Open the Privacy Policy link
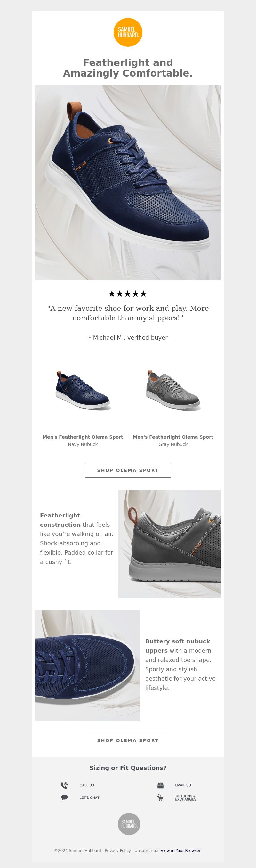This screenshot has height=868, width=256. [118, 850]
